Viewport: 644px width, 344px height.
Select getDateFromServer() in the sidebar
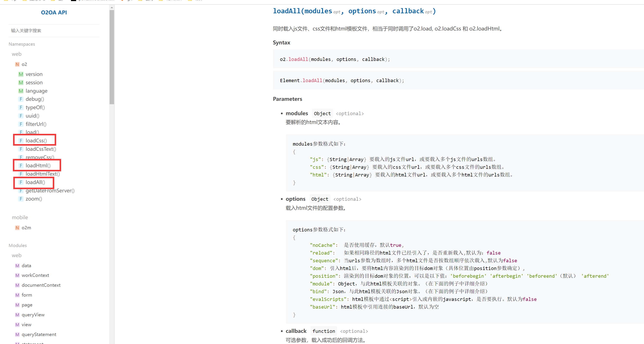50,191
